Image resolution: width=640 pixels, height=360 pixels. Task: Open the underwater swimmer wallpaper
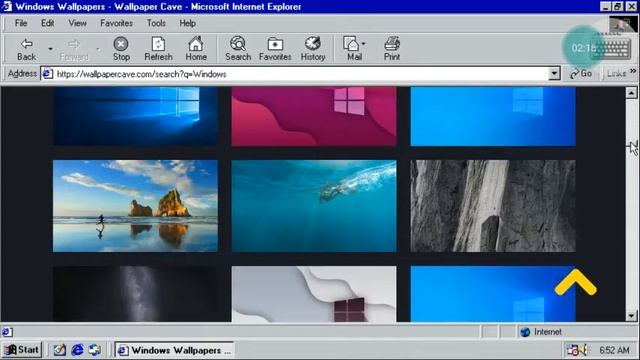coord(314,206)
